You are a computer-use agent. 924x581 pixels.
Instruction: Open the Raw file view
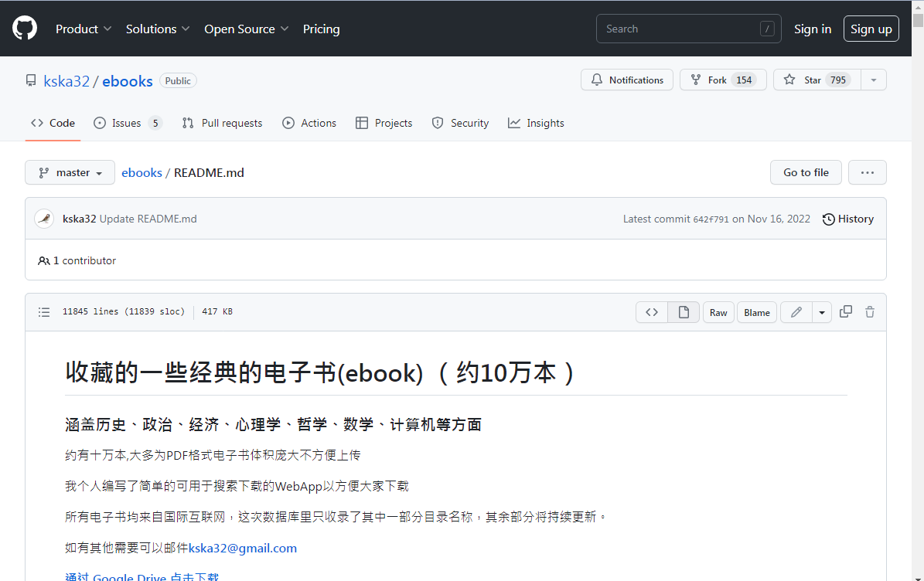point(718,313)
